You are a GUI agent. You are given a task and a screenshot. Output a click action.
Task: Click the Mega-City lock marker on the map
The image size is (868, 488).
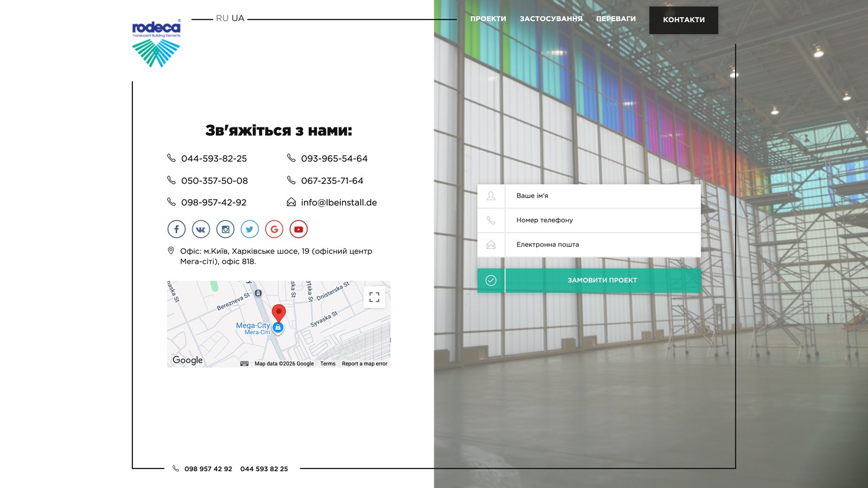(x=278, y=328)
